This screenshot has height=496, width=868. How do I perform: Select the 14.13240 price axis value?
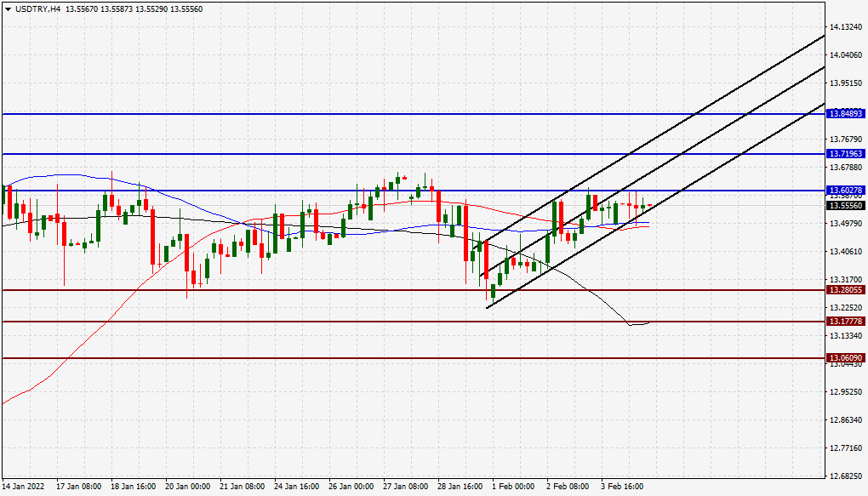pyautogui.click(x=846, y=26)
